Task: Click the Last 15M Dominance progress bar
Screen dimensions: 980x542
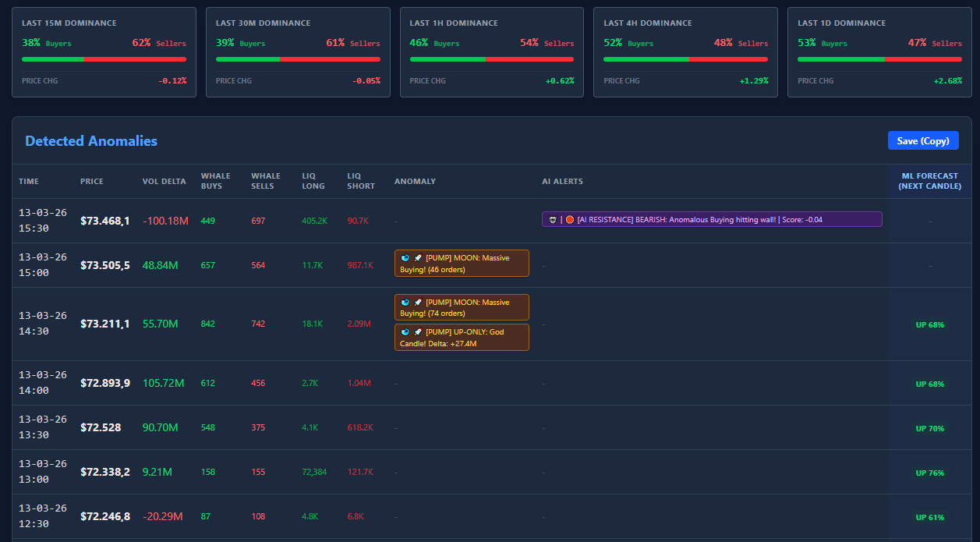Action: pyautogui.click(x=104, y=58)
